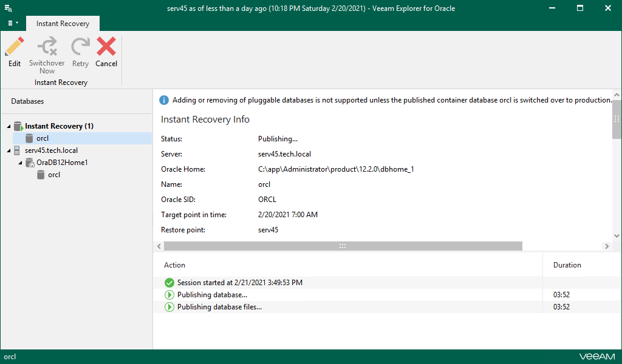Click the horizontal scroll-right arrow

pos(607,246)
